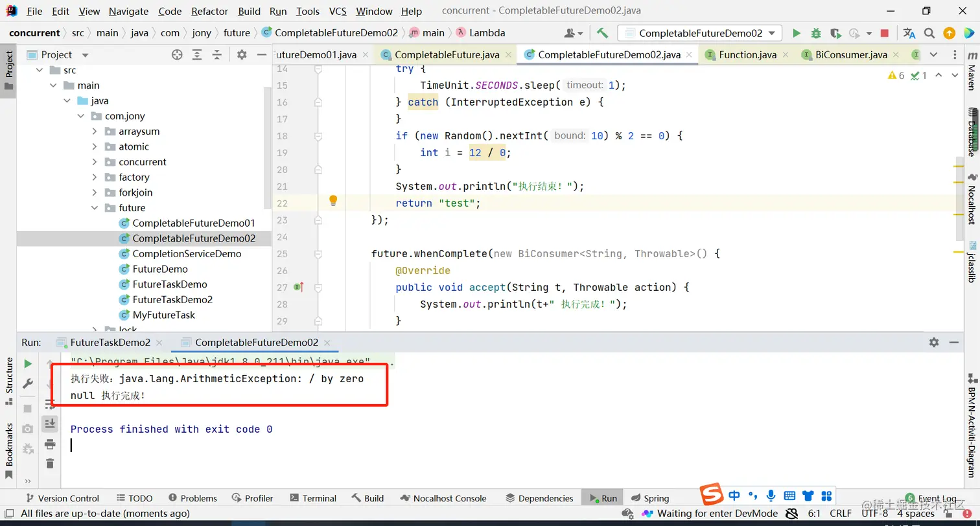Open the Version Control tool window

62,498
